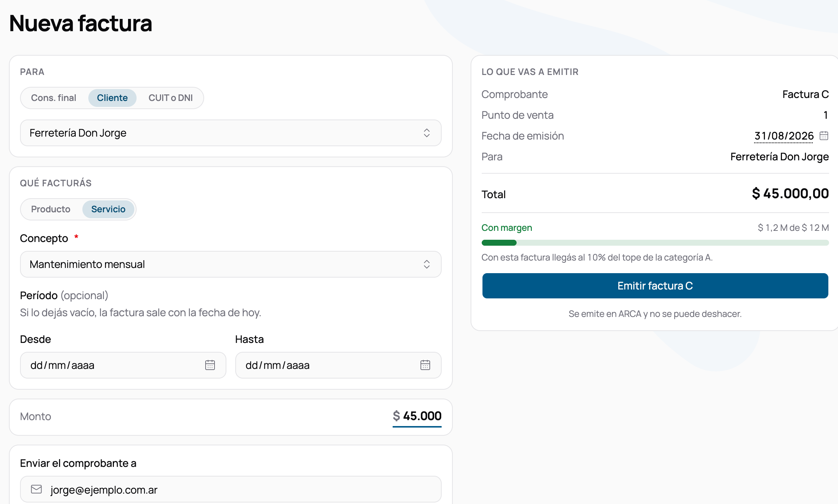Click the Punto de venta value 1

(826, 115)
